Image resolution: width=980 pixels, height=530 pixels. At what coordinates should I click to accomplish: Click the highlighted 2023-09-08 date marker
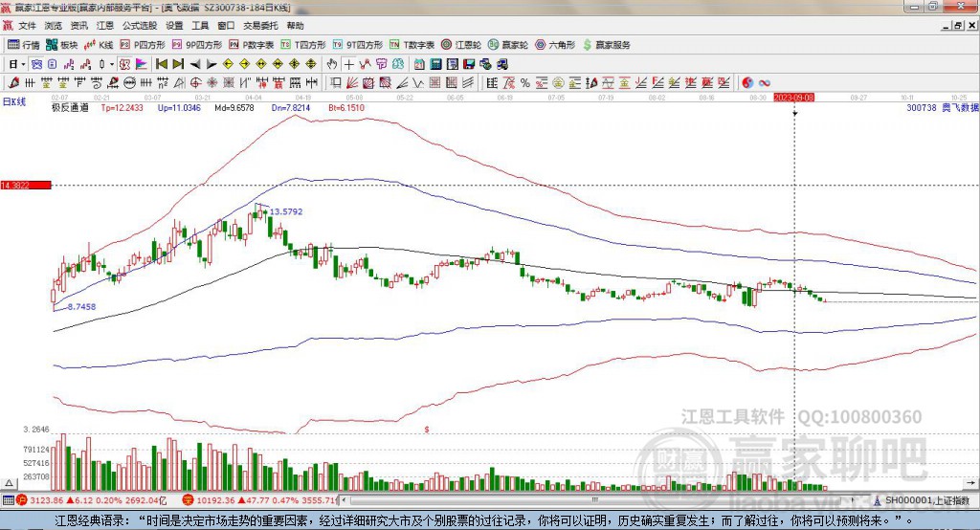coord(794,98)
